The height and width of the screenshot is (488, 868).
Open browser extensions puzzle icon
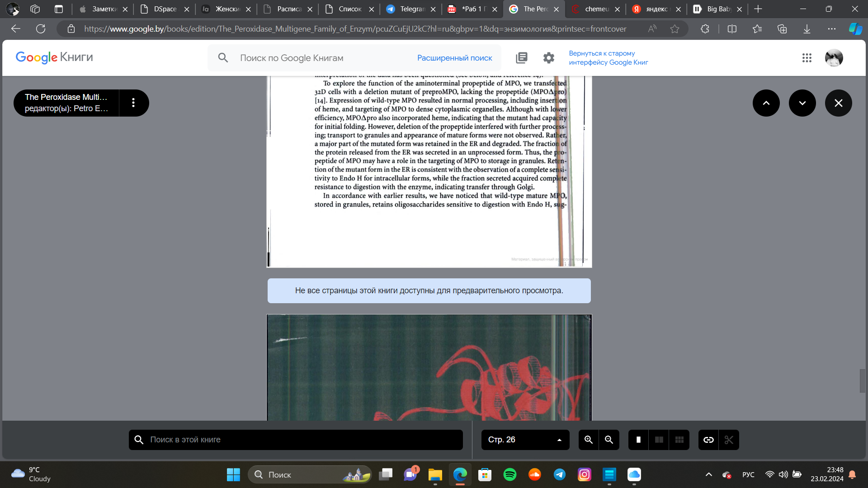(x=705, y=29)
